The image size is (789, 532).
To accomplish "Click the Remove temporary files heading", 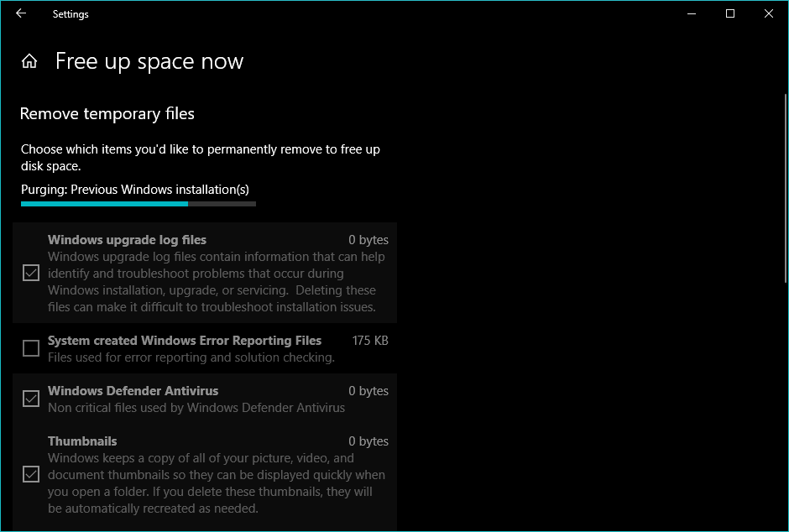I will tap(107, 113).
